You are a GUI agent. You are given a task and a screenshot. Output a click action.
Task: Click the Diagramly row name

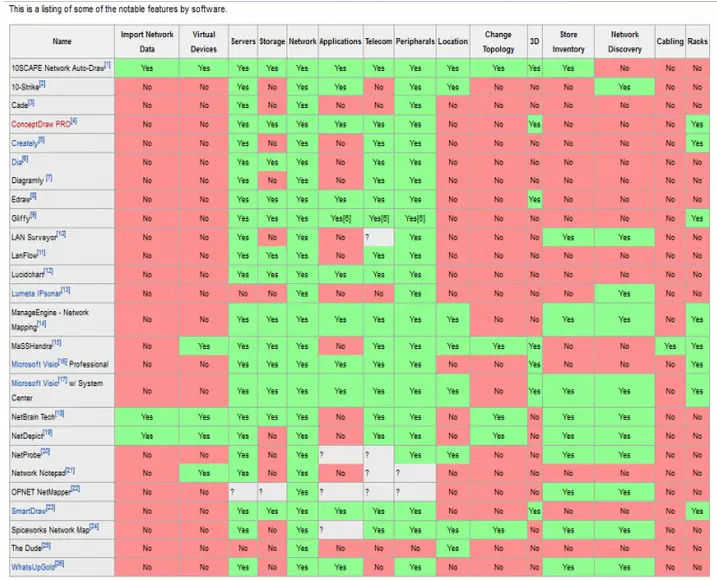coord(27,181)
